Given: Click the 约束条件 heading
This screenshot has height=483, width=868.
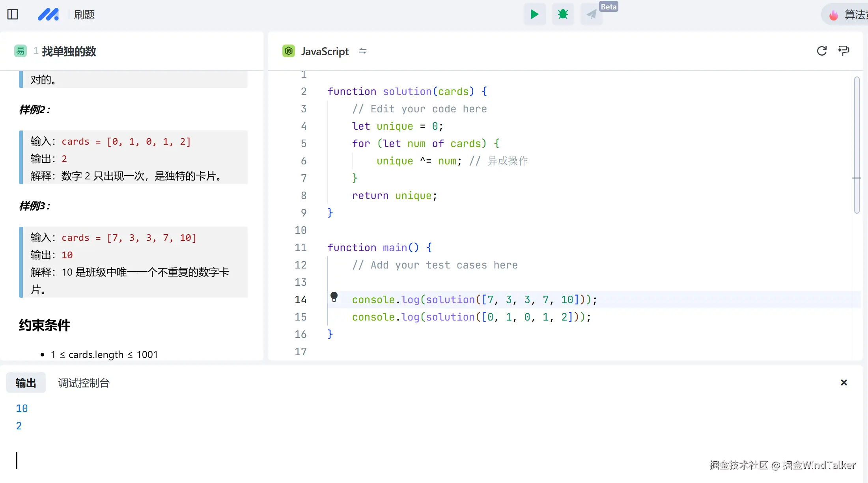Looking at the screenshot, I should [x=45, y=325].
